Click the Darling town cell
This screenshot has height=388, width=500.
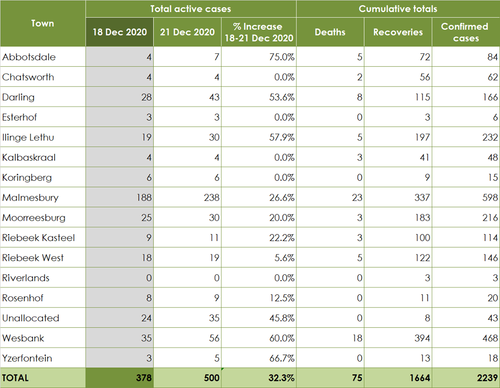coord(43,97)
